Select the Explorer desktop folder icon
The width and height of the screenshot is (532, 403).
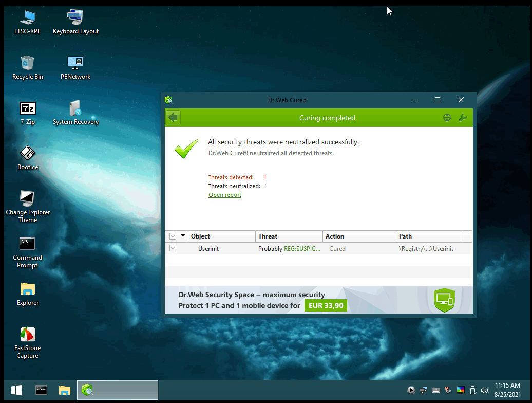pos(28,294)
